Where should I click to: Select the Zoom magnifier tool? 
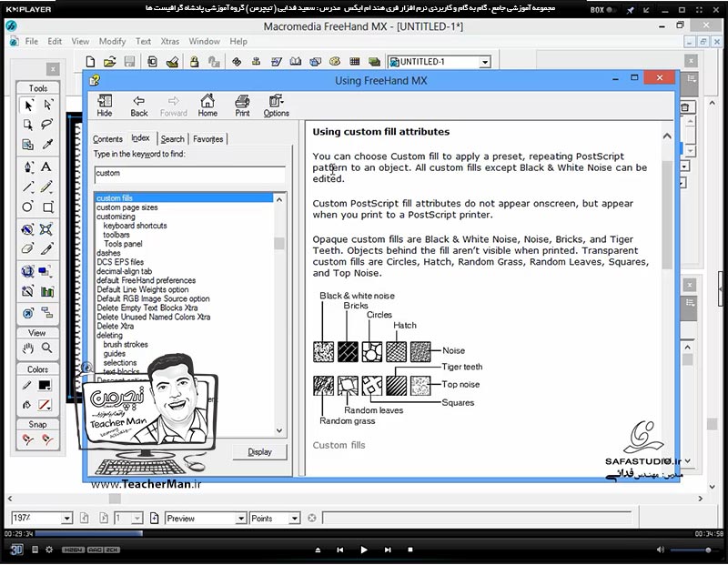tap(47, 348)
